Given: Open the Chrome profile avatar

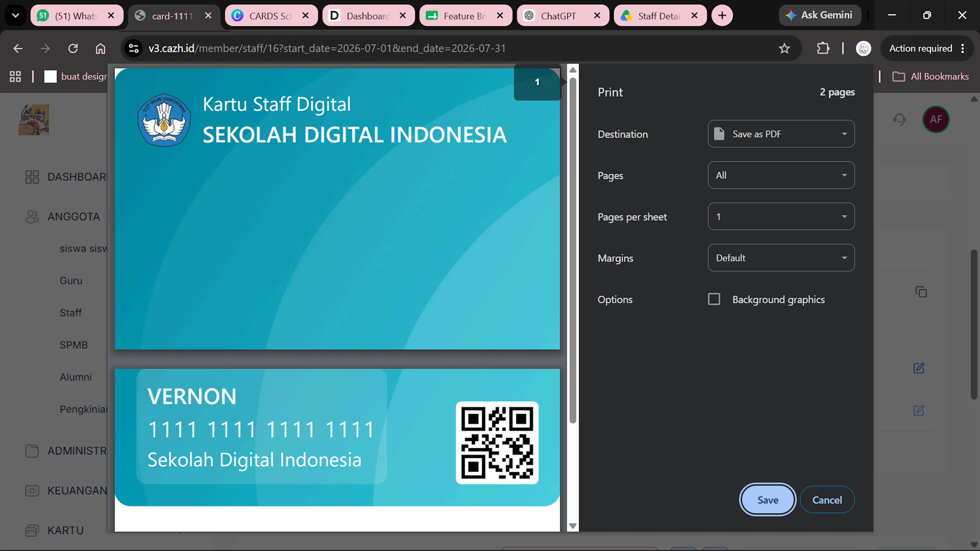Looking at the screenshot, I should coord(863,48).
